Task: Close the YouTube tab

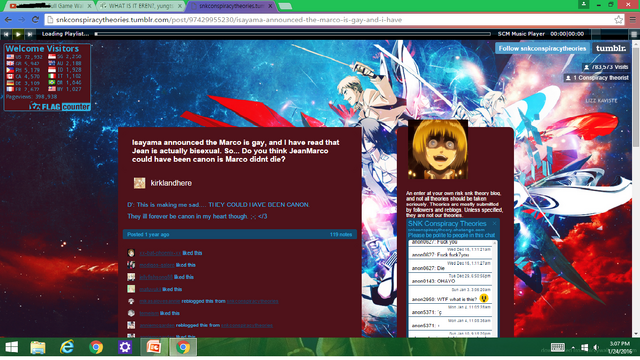Action: pos(89,6)
